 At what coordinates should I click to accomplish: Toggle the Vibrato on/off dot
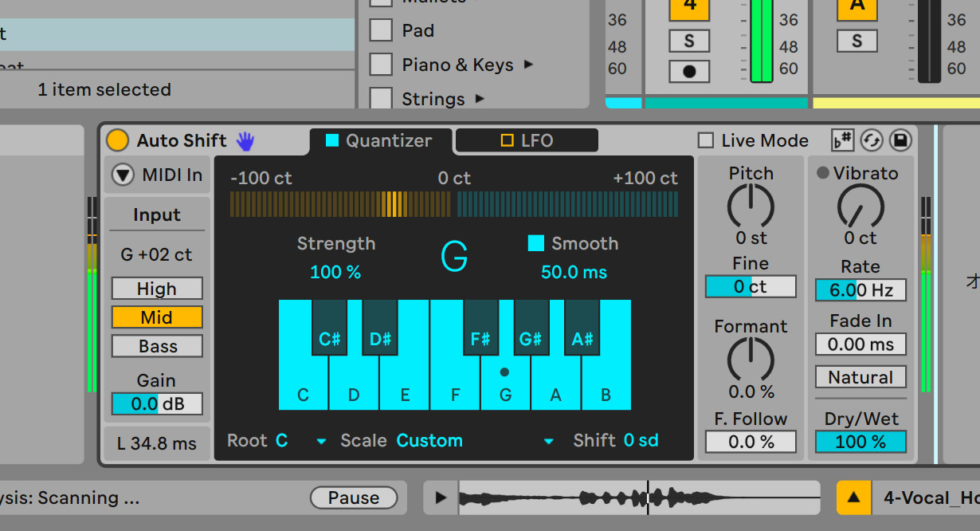point(823,173)
